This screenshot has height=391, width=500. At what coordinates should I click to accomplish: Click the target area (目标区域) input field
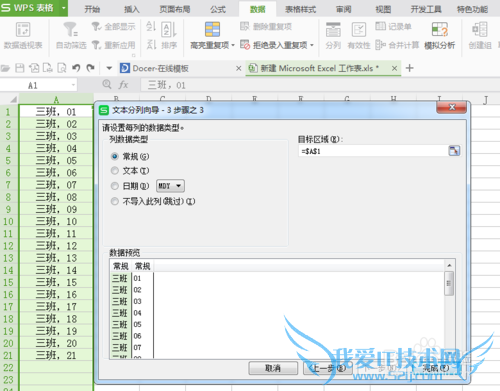373,151
